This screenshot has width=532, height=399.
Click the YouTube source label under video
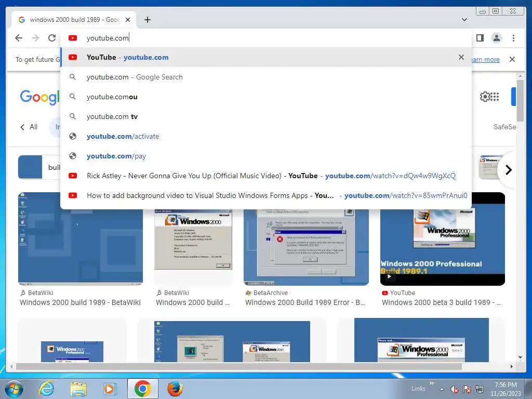click(398, 293)
